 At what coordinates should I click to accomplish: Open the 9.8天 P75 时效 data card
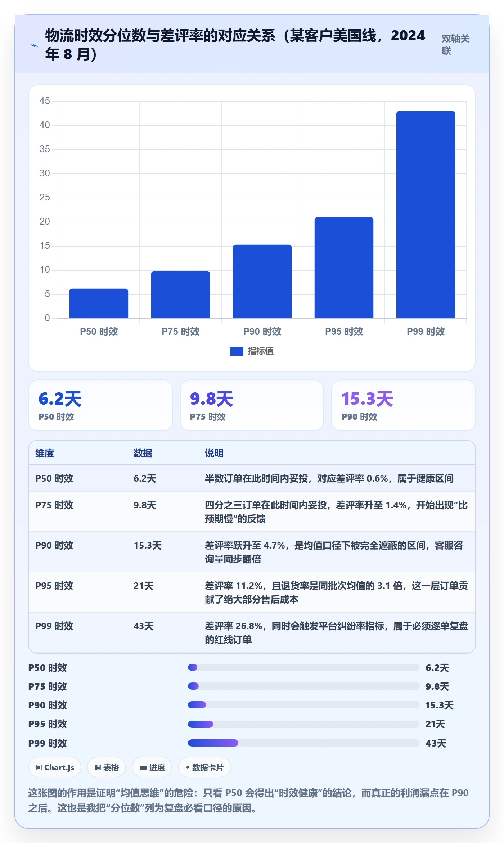click(x=252, y=405)
